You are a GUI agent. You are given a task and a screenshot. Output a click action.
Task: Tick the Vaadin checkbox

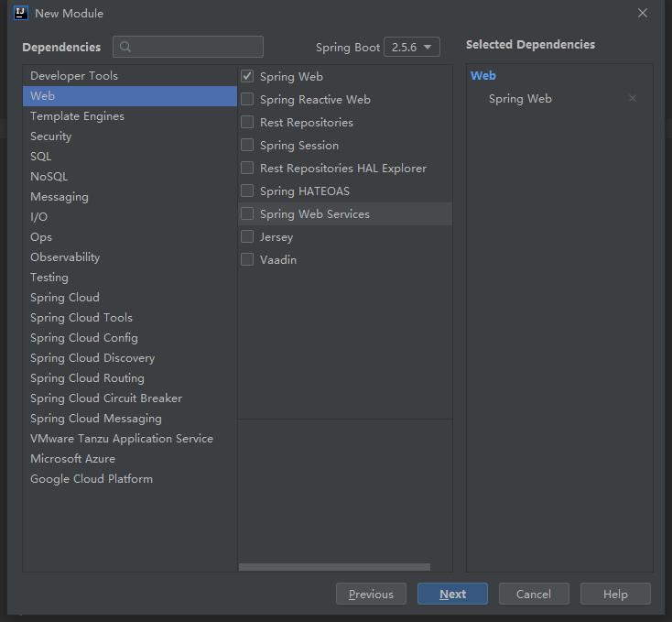point(247,260)
